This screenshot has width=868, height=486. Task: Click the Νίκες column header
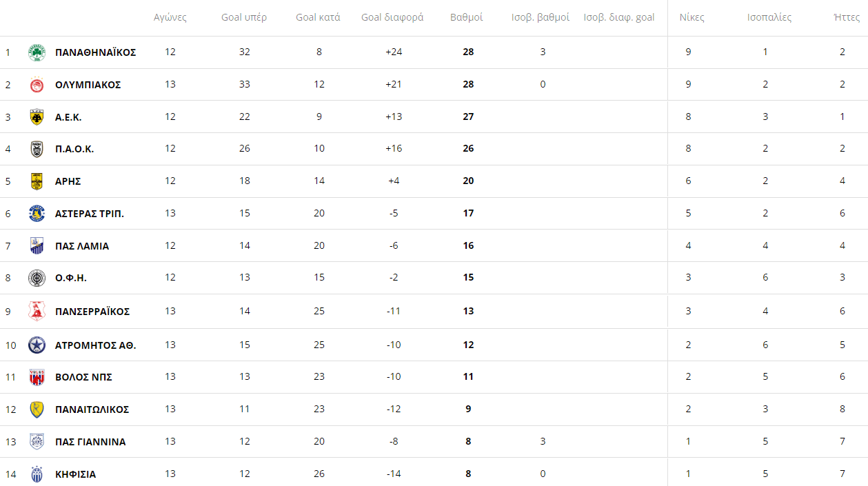pos(692,17)
